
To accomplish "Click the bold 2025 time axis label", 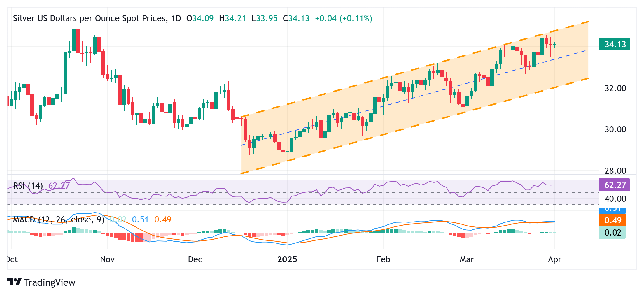I will point(287,259).
